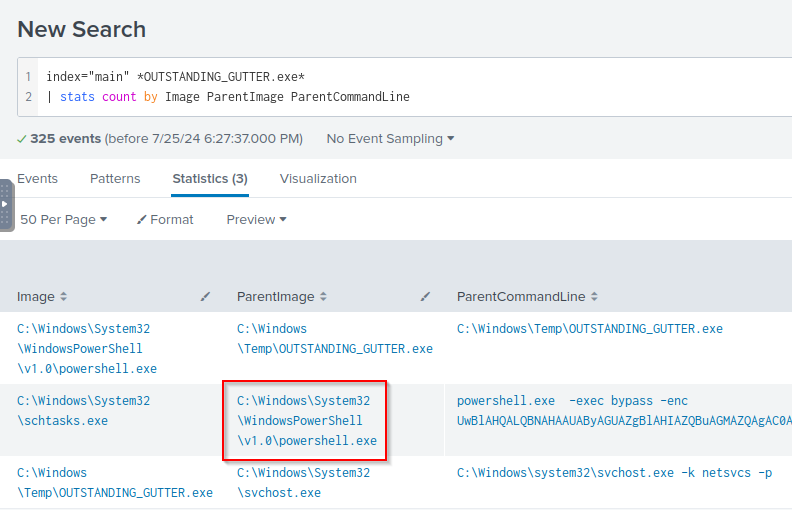
Task: Click the schtasks.exe Image value
Action: [x=83, y=410]
